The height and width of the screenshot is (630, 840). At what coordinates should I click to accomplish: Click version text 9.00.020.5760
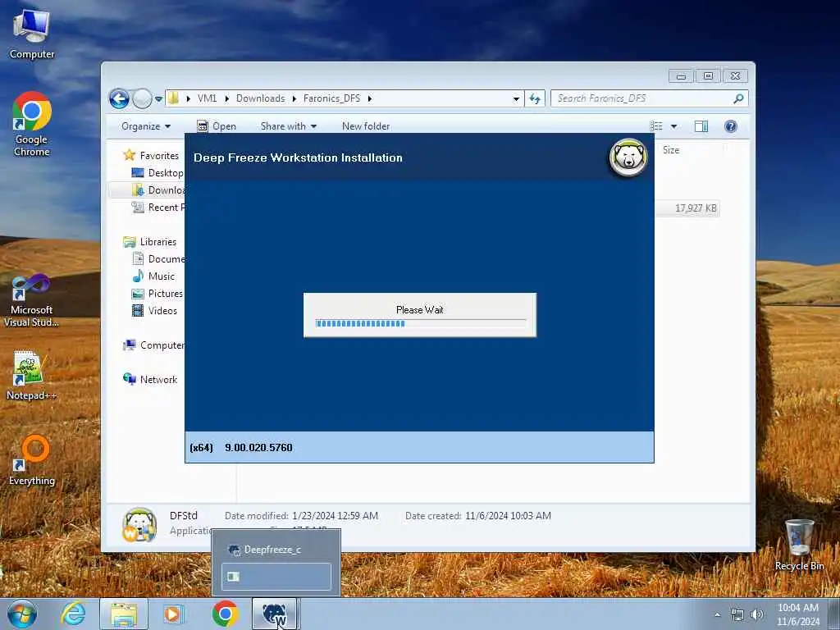258,448
